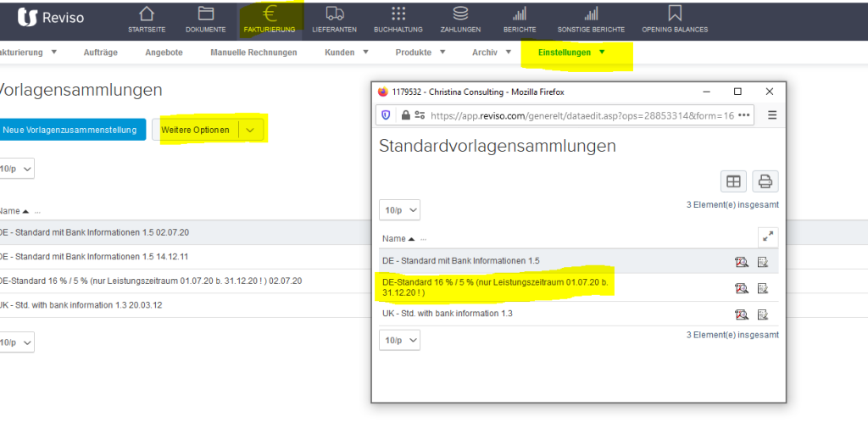Open Firefox page actions three-dots menu
This screenshot has height=434, width=868.
click(x=744, y=115)
